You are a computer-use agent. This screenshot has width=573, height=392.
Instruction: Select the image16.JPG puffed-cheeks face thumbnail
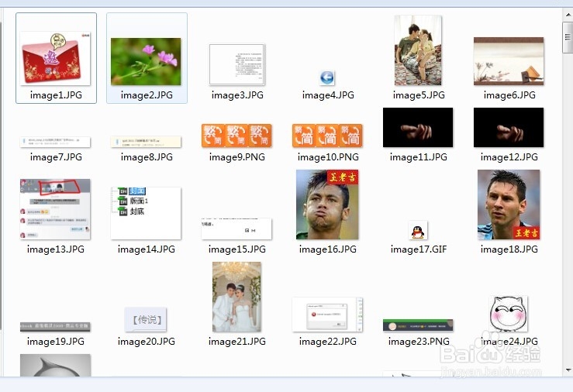point(327,205)
